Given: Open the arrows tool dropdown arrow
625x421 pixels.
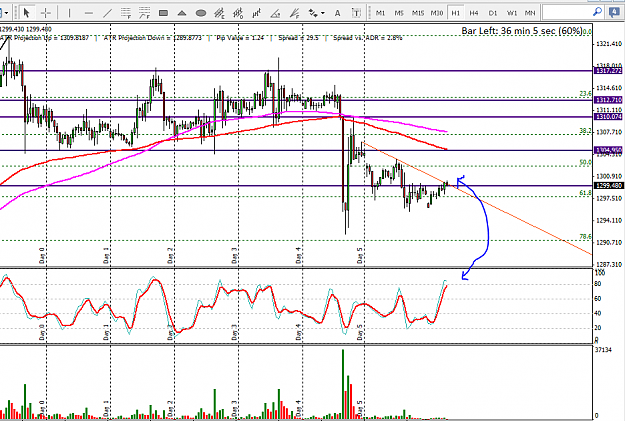Looking at the screenshot, I should pyautogui.click(x=322, y=13).
